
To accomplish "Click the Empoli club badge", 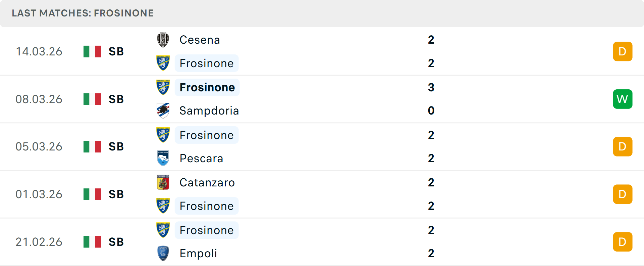I will [162, 254].
